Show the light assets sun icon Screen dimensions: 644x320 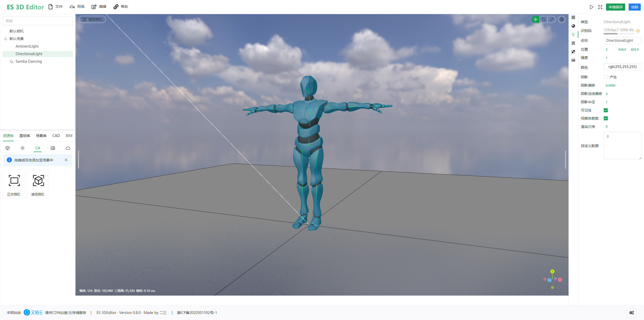point(23,148)
